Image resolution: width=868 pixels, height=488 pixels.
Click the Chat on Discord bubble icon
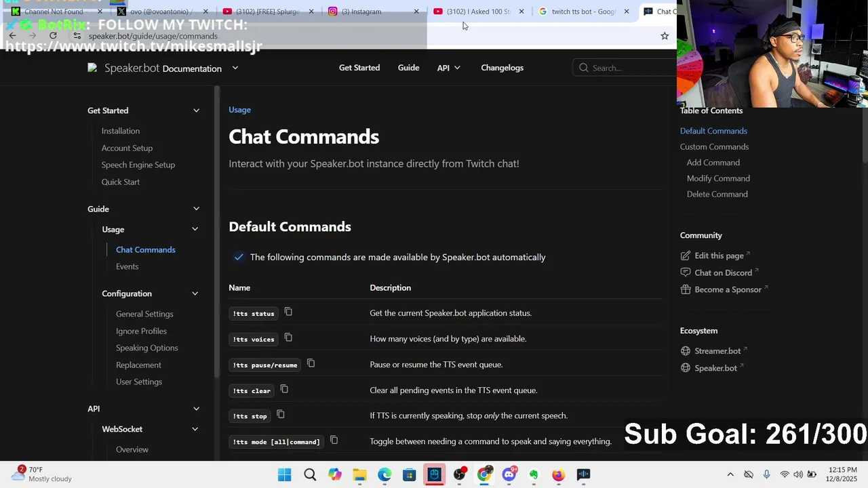click(x=686, y=272)
